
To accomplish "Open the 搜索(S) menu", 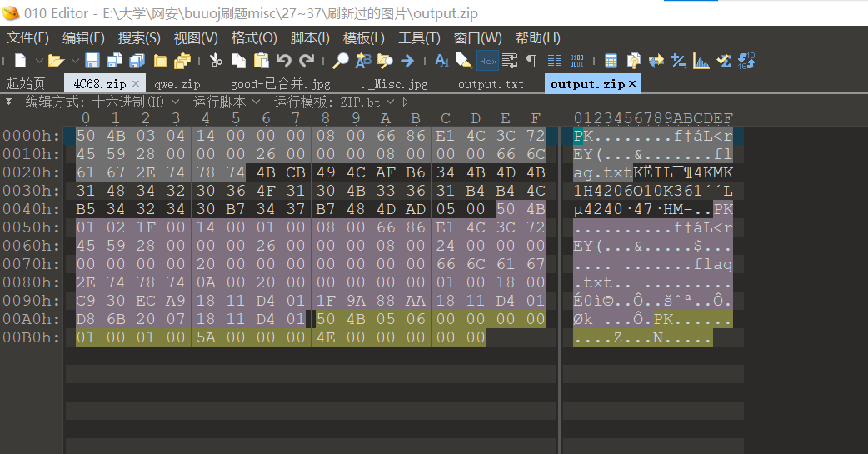I will (x=139, y=38).
